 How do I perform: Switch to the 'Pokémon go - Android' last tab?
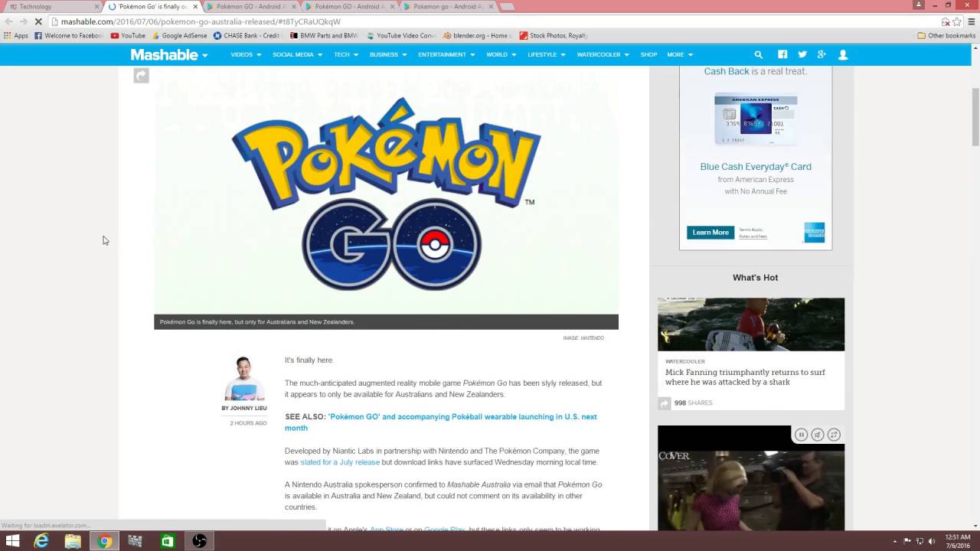click(x=450, y=7)
